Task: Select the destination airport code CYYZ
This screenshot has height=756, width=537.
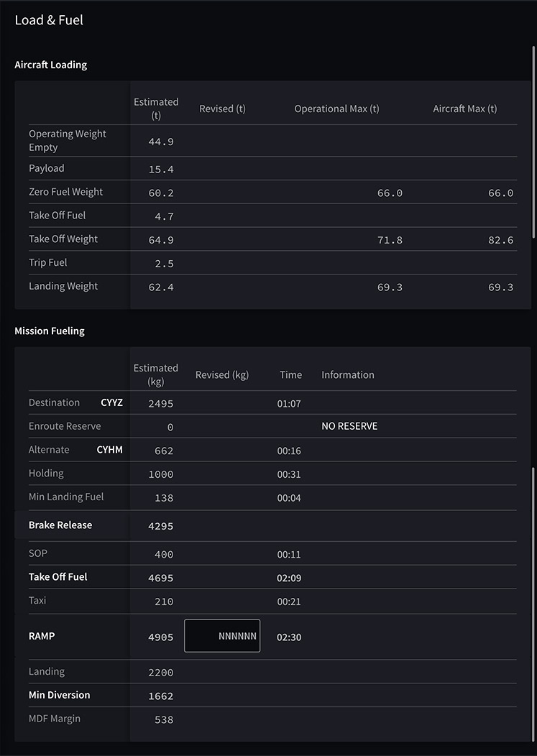Action: 111,402
